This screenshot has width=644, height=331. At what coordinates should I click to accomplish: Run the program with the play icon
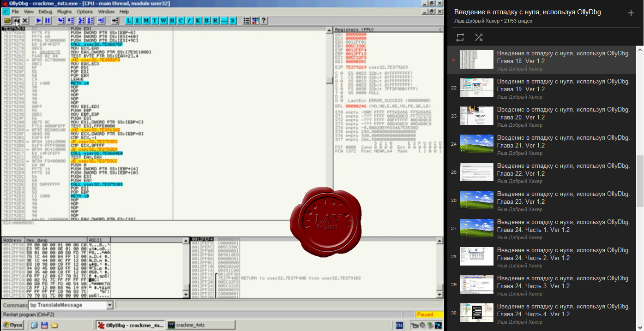[x=39, y=20]
